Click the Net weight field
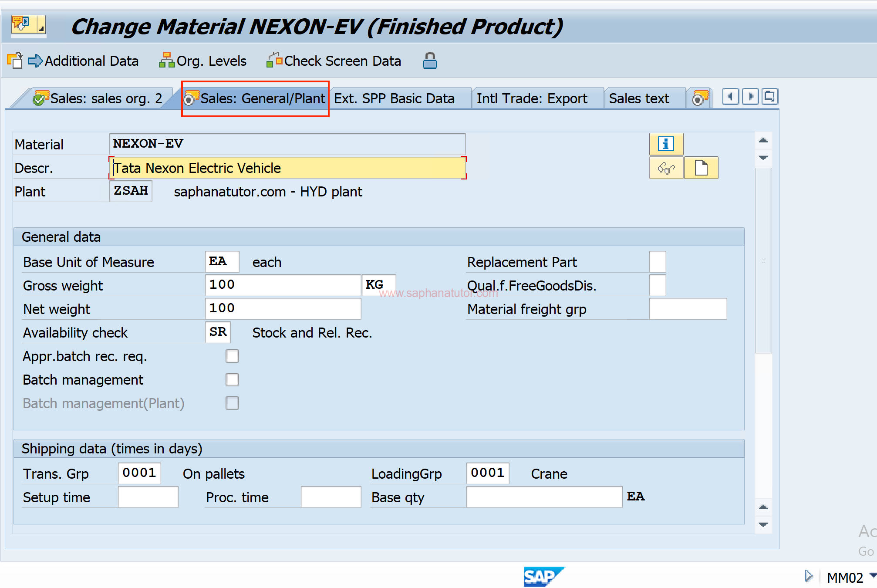The height and width of the screenshot is (588, 877). pos(283,309)
